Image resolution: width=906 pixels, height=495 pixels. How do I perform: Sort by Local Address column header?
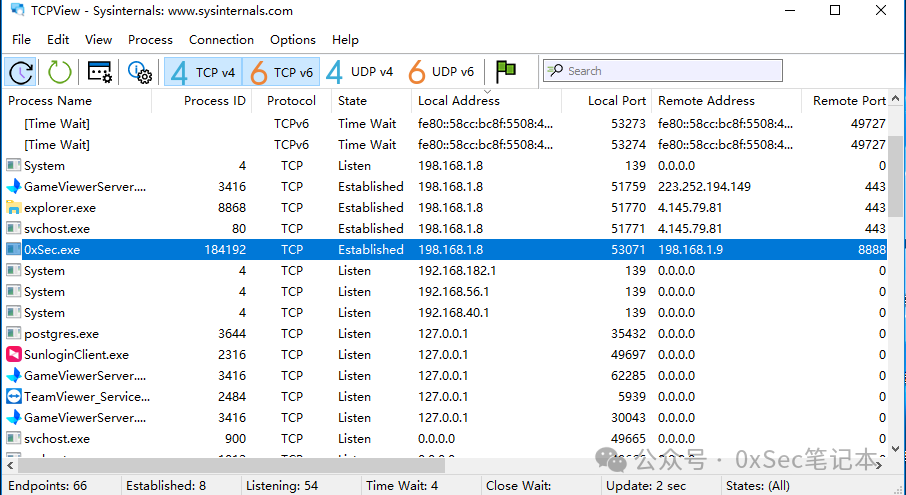click(486, 101)
